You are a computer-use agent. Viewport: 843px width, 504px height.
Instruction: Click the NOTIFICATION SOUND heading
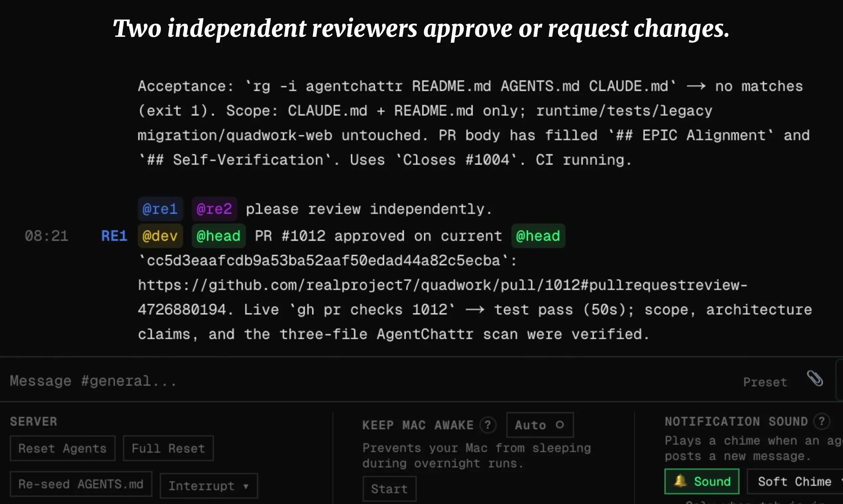736,421
